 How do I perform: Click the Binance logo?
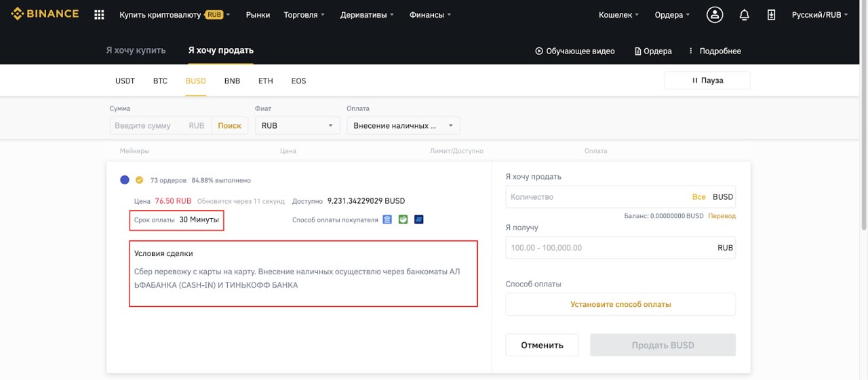click(45, 14)
